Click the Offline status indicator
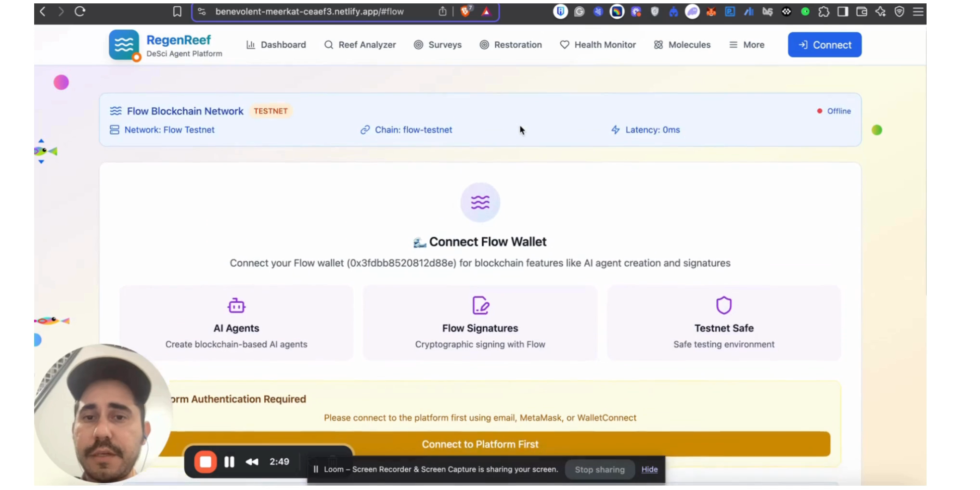Viewport: 980px width, 490px height. 834,111
